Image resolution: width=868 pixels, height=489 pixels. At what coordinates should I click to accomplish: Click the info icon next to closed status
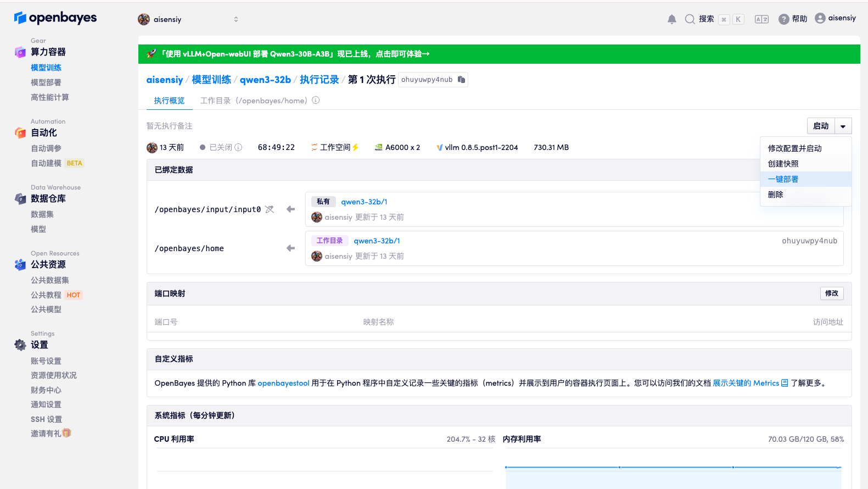click(238, 147)
